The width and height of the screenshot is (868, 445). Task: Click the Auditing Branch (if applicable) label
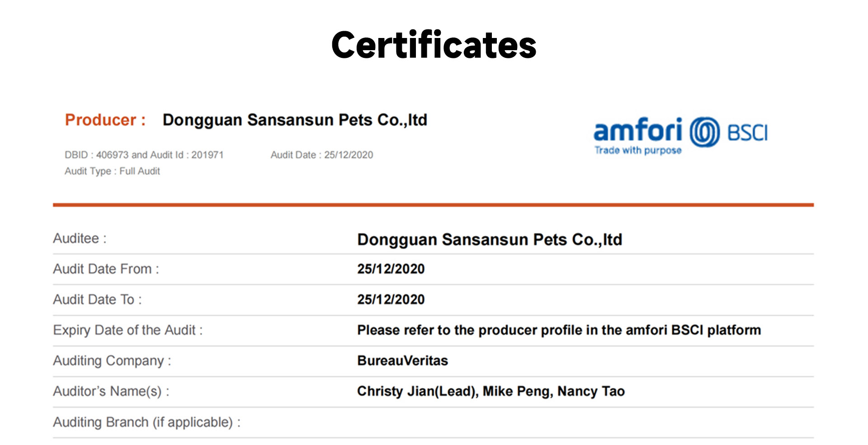[x=147, y=422]
